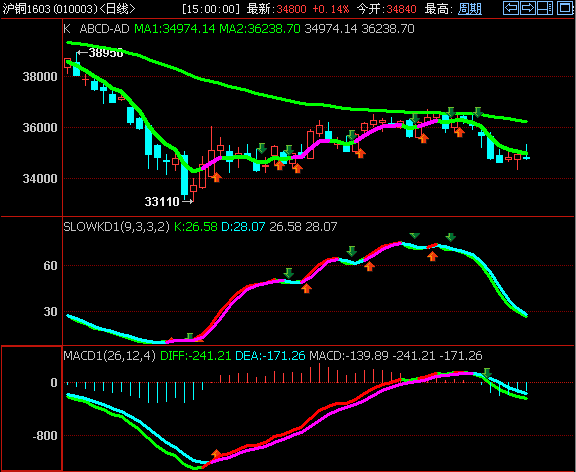
Task: Select the MACD1(26,12,4) indicator label
Action: tap(109, 356)
